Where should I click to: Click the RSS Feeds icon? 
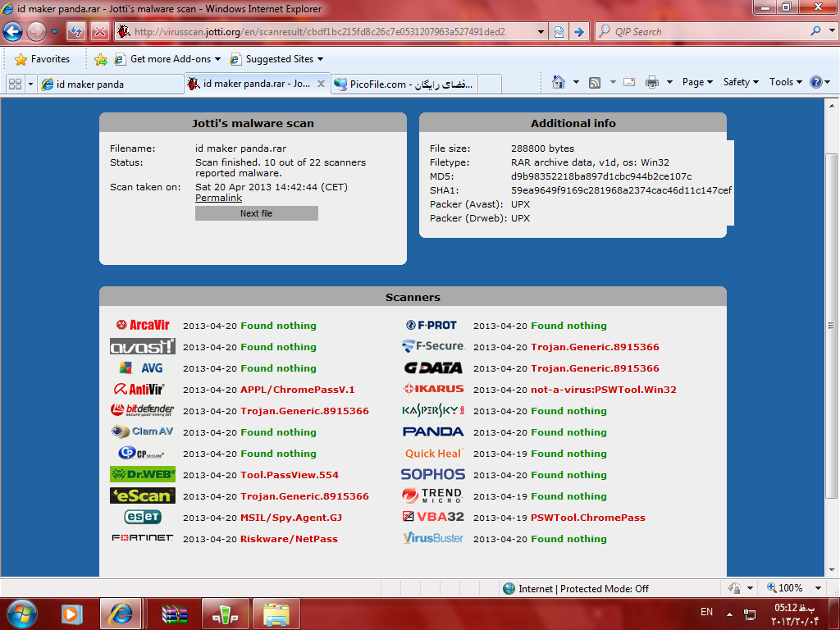click(595, 82)
